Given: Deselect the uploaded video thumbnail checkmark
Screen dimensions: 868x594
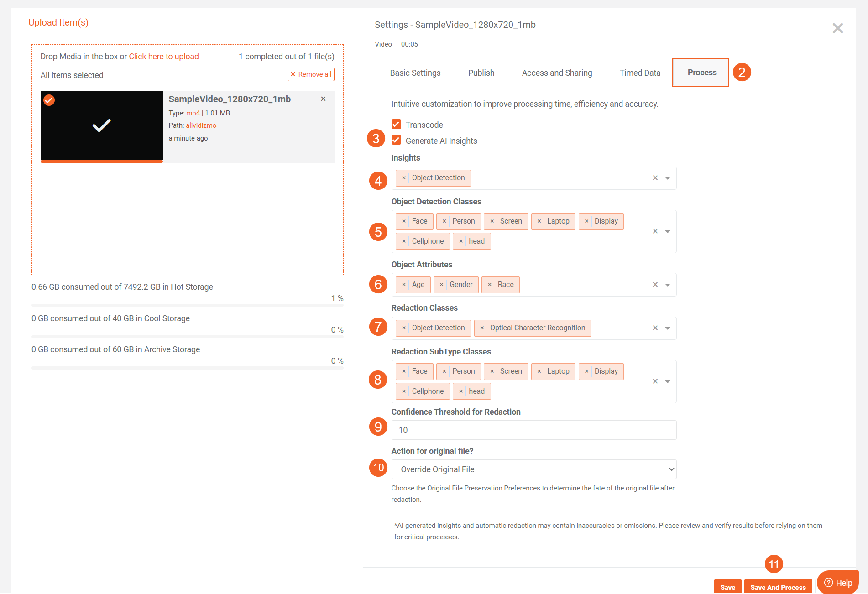Looking at the screenshot, I should coord(49,100).
